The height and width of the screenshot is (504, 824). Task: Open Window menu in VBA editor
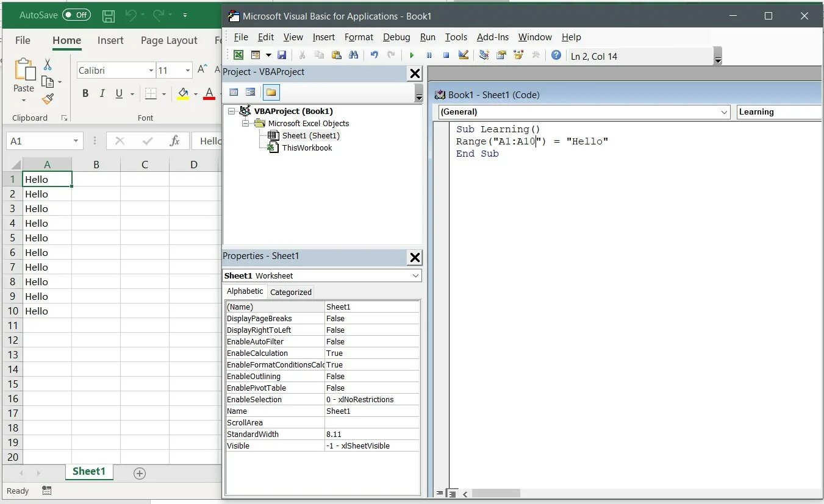(535, 37)
